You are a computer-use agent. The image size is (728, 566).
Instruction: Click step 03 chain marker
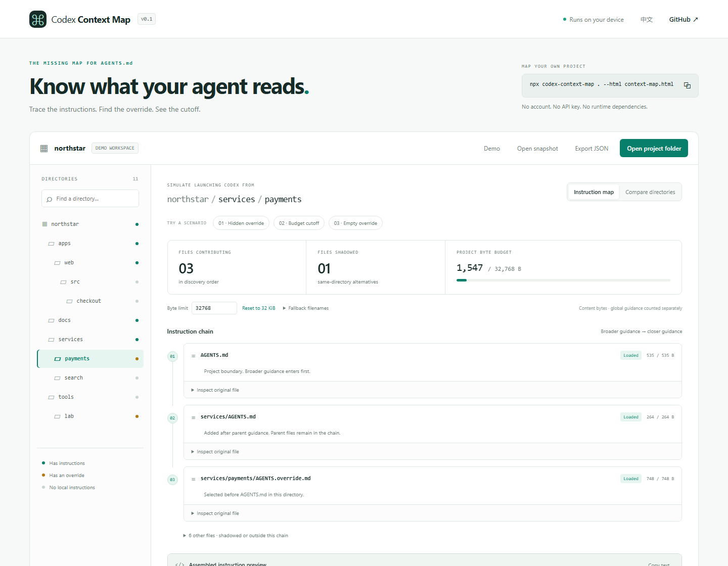172,480
